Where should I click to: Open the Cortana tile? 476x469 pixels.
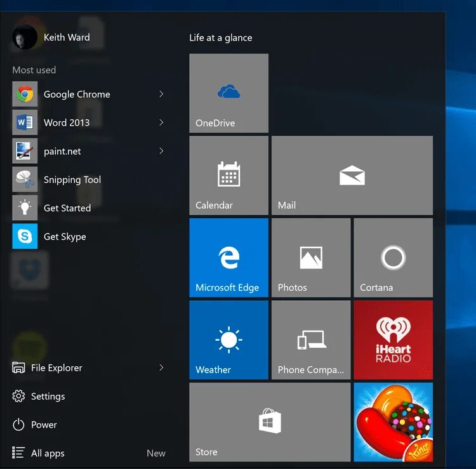393,258
